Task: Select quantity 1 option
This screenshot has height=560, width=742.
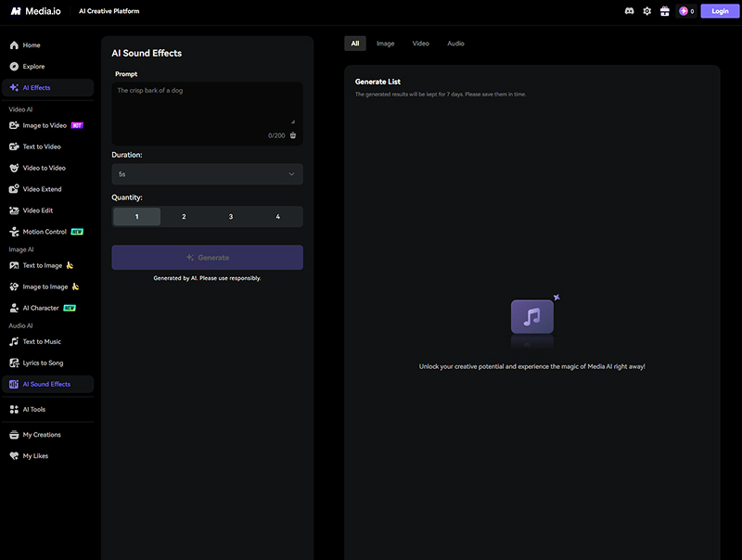Action: (x=136, y=217)
